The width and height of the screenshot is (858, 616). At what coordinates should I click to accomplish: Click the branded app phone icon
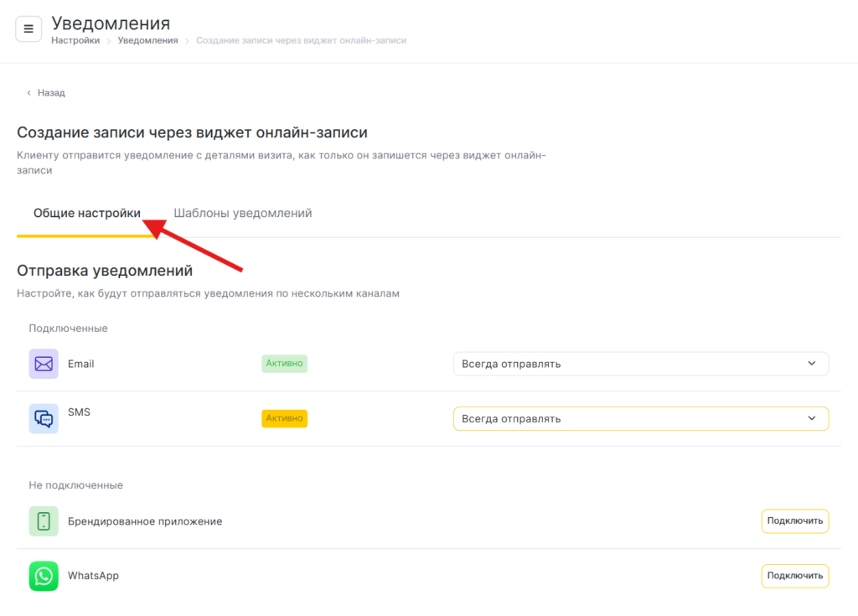44,521
